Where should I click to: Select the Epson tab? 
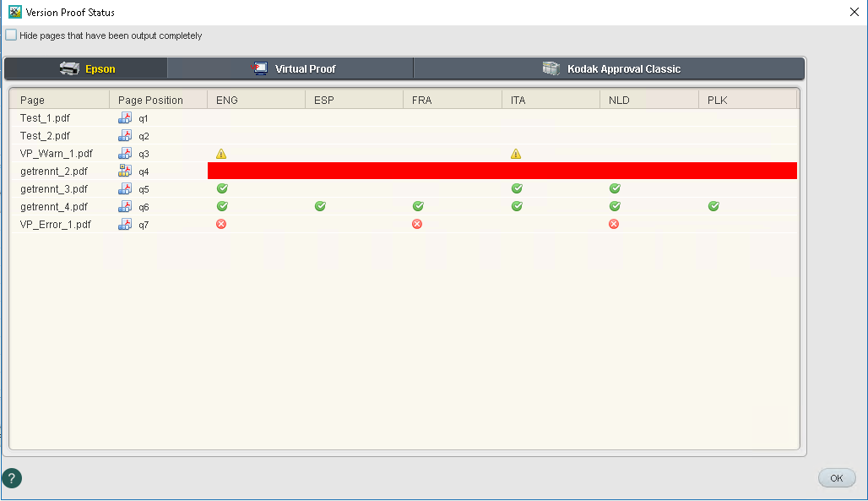pos(87,68)
